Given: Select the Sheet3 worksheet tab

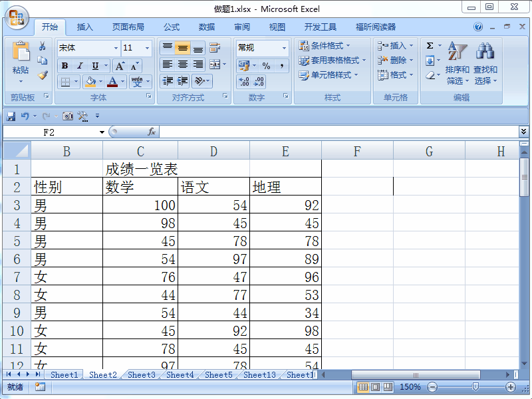Looking at the screenshot, I should tap(140, 374).
